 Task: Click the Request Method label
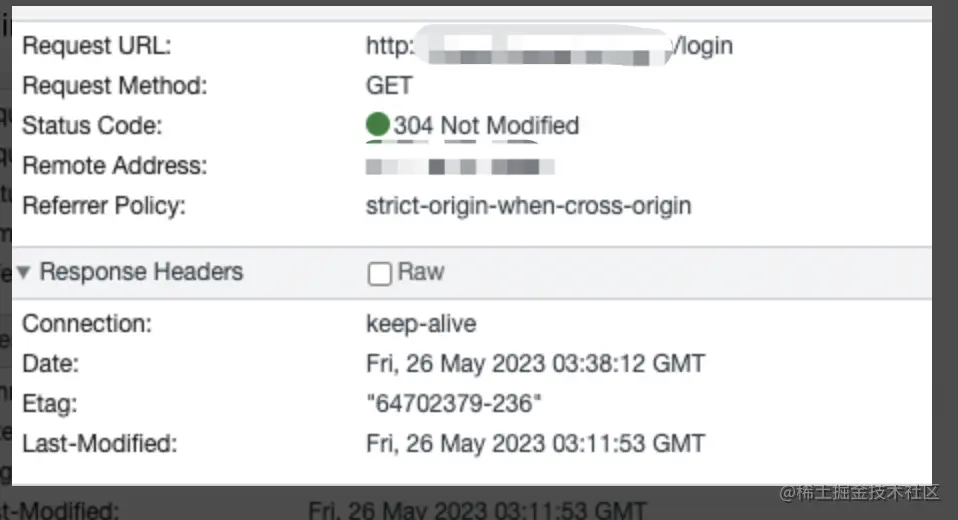click(115, 86)
